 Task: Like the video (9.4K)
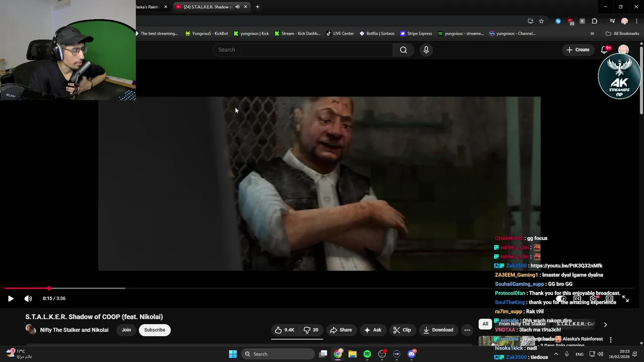click(284, 330)
